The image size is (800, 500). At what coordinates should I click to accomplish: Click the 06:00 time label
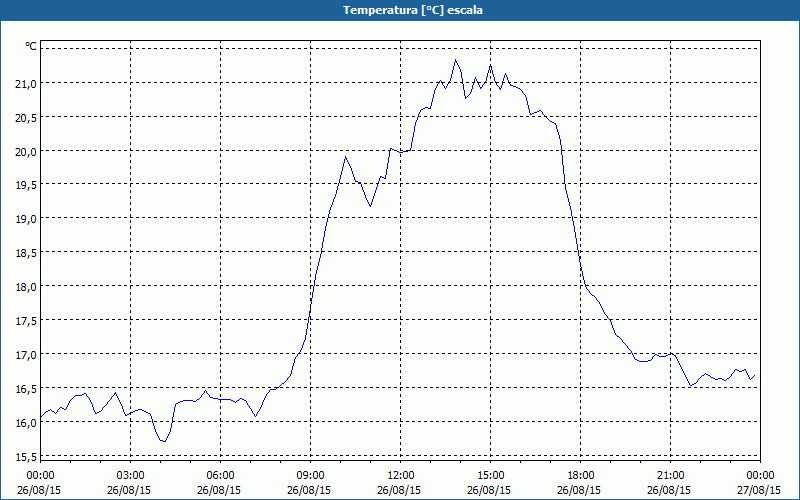click(220, 476)
